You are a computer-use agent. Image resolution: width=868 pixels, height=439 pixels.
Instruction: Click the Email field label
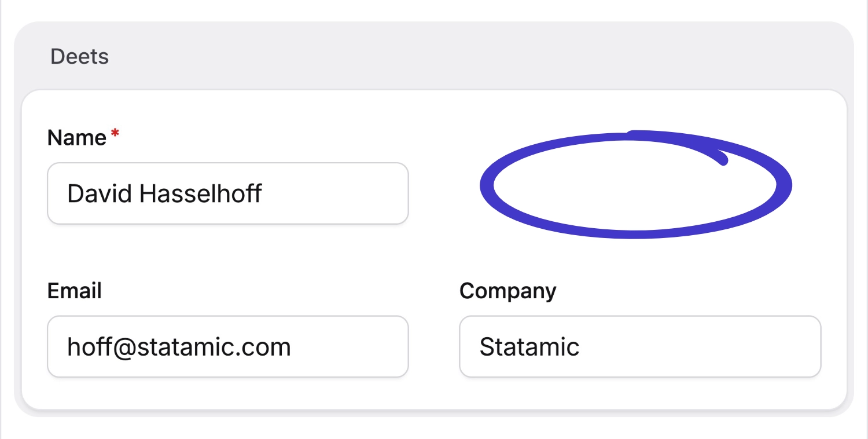pyautogui.click(x=75, y=291)
